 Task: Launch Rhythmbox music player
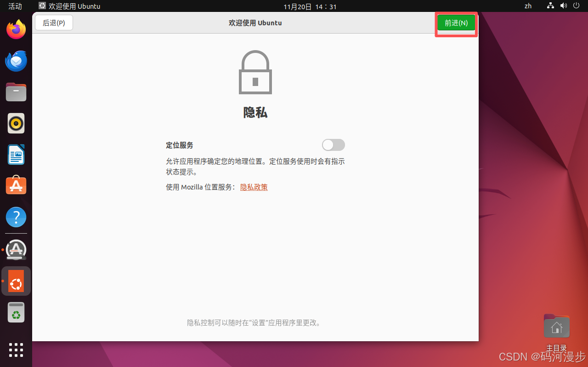point(16,123)
